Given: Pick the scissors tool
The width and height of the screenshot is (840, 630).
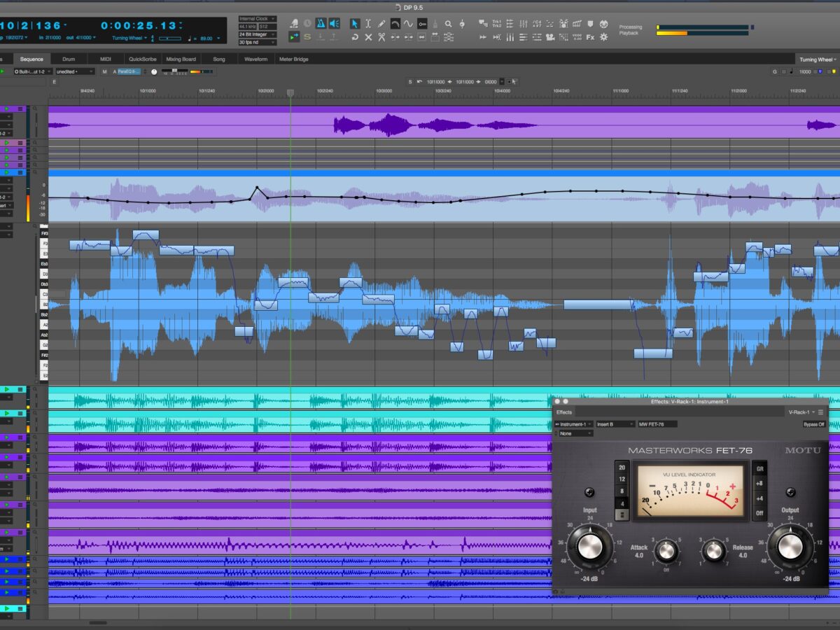Looking at the screenshot, I should click(x=381, y=37).
